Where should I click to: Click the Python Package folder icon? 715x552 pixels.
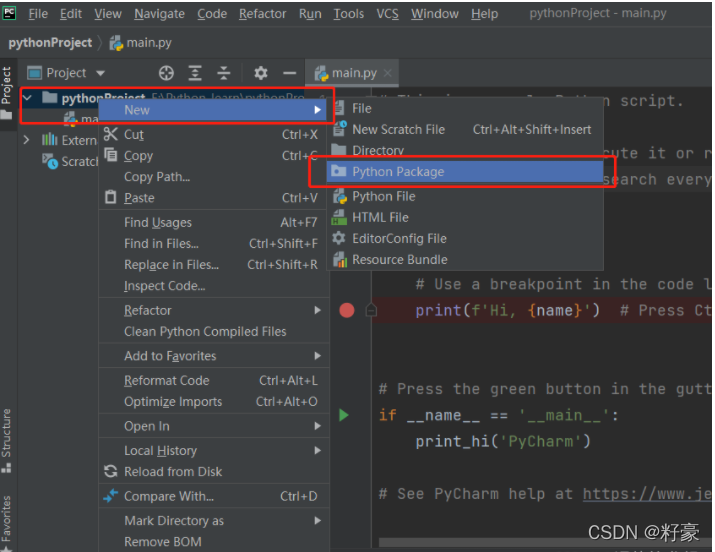[339, 171]
